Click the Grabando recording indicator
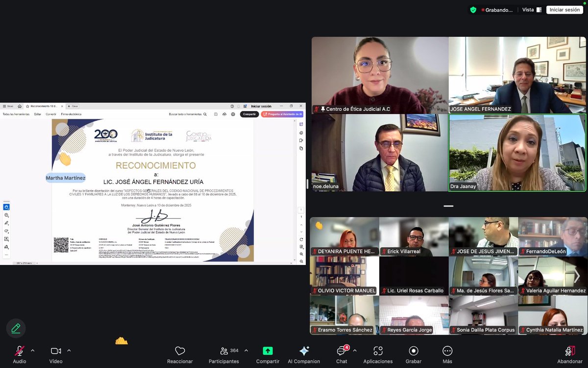Image resolution: width=588 pixels, height=368 pixels. [x=498, y=10]
